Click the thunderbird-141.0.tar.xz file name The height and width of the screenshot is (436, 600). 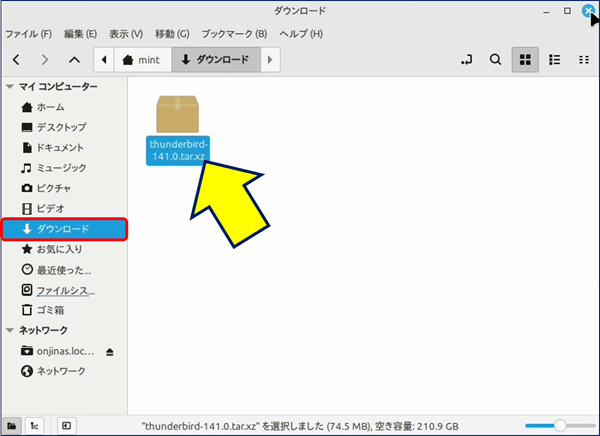[178, 150]
